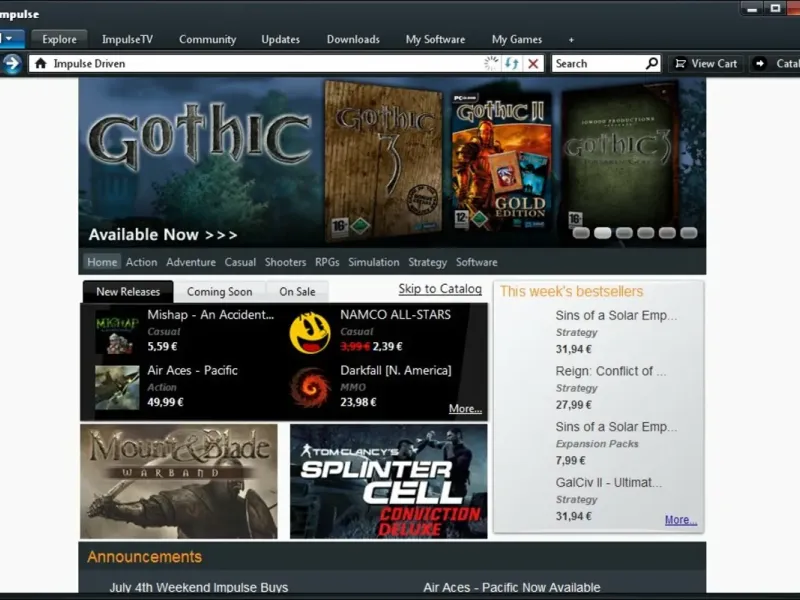Click the refresh arrows icon
800x600 pixels.
[512, 63]
